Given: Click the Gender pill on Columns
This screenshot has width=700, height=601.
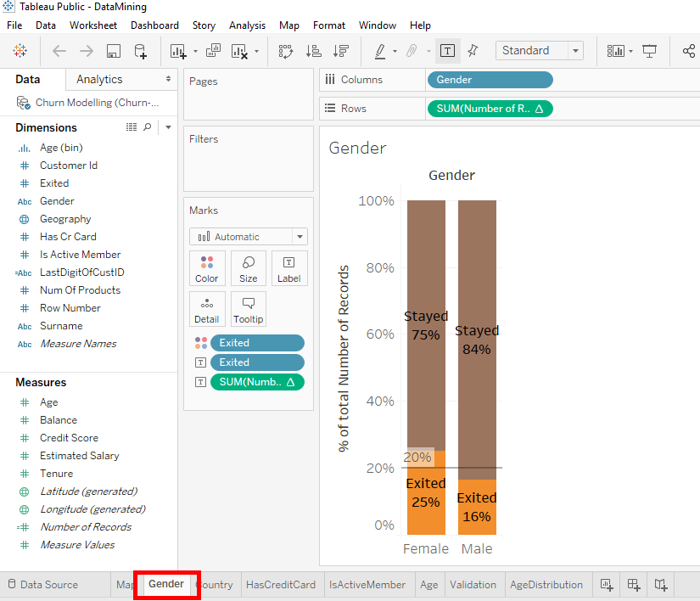Looking at the screenshot, I should point(490,78).
